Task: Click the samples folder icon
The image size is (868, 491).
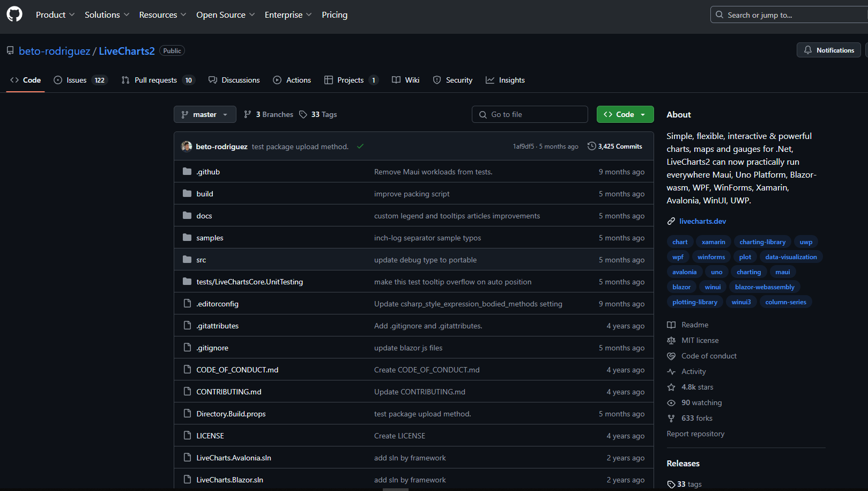Action: pos(187,238)
